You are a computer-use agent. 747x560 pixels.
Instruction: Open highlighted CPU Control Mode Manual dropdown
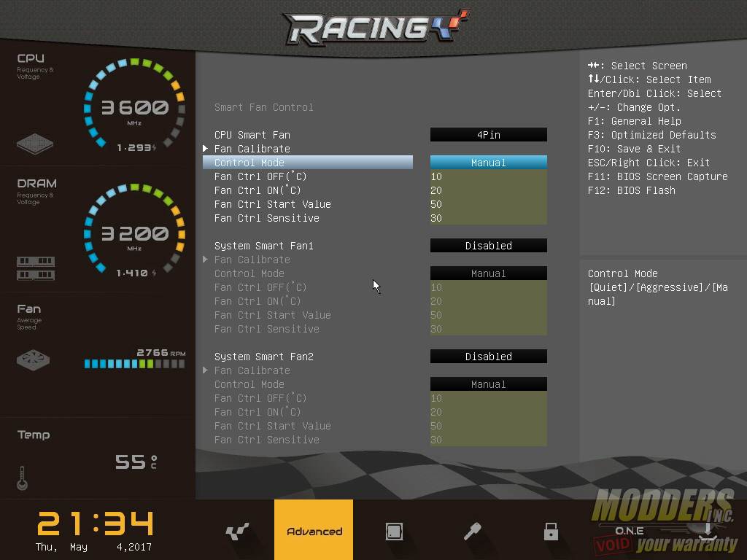click(488, 163)
